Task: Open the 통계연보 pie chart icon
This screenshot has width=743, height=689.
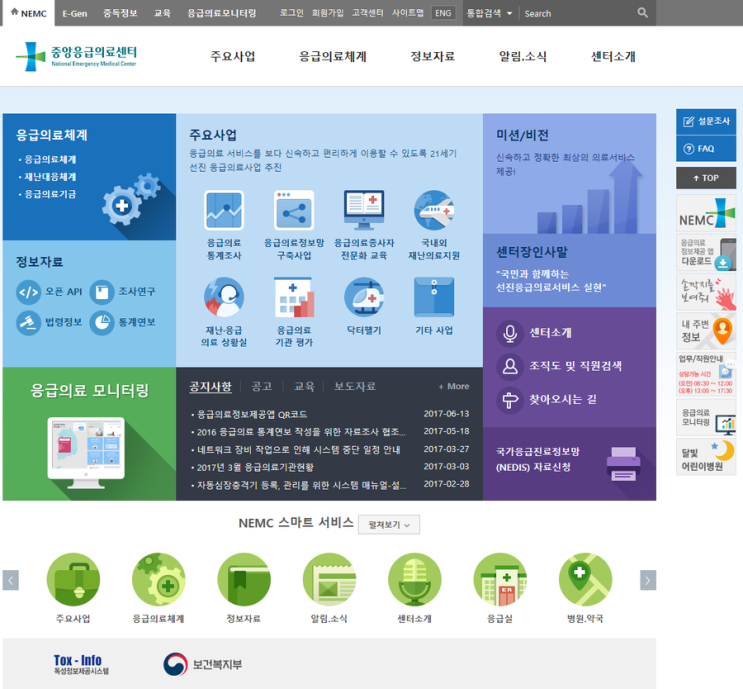Action: [102, 323]
